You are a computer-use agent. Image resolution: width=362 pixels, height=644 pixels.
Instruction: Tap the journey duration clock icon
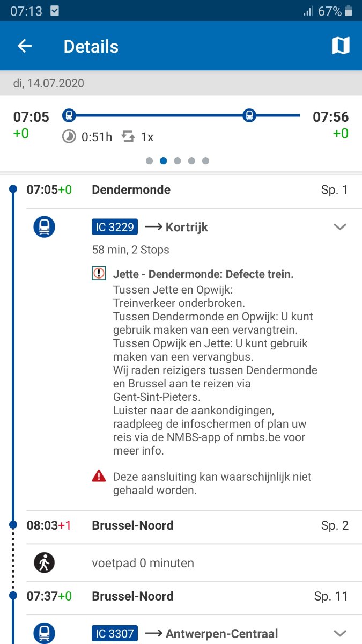[69, 137]
